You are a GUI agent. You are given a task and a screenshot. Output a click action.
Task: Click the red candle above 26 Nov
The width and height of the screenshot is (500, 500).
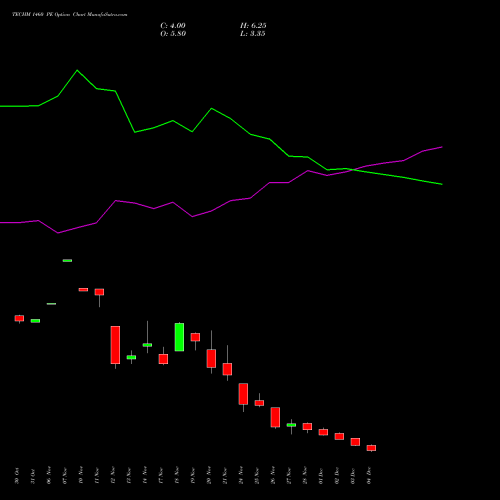tap(275, 417)
